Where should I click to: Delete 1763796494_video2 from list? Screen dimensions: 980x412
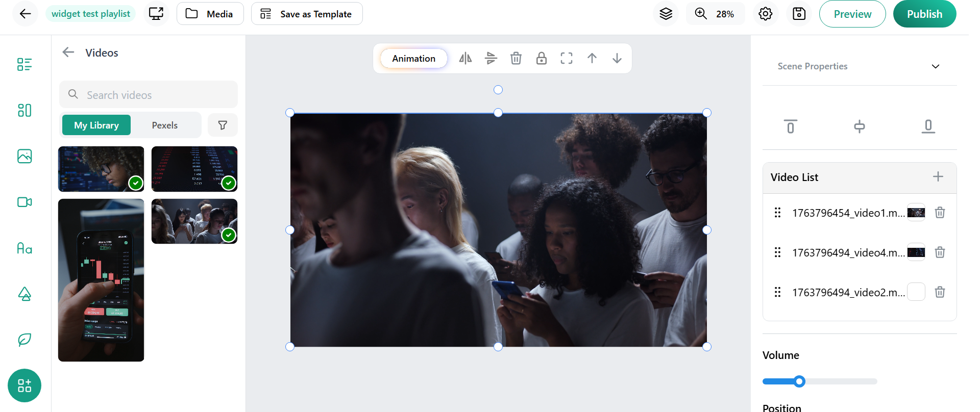click(x=940, y=292)
